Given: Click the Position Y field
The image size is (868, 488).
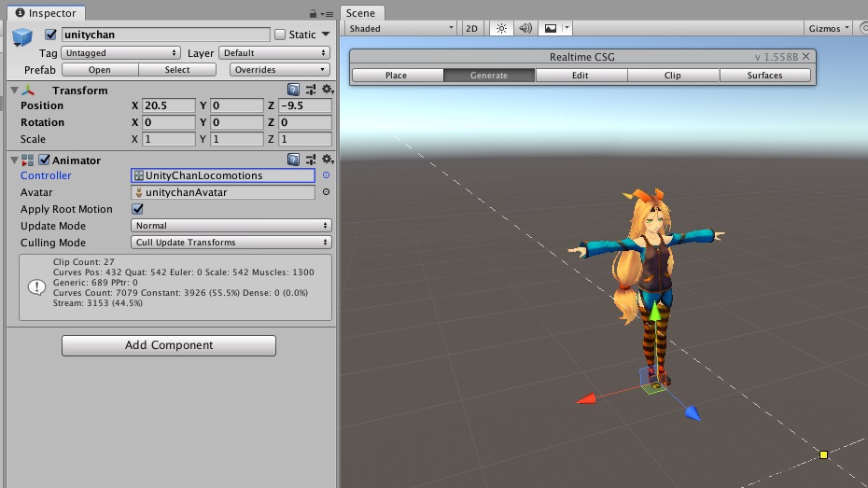Looking at the screenshot, I should click(237, 105).
